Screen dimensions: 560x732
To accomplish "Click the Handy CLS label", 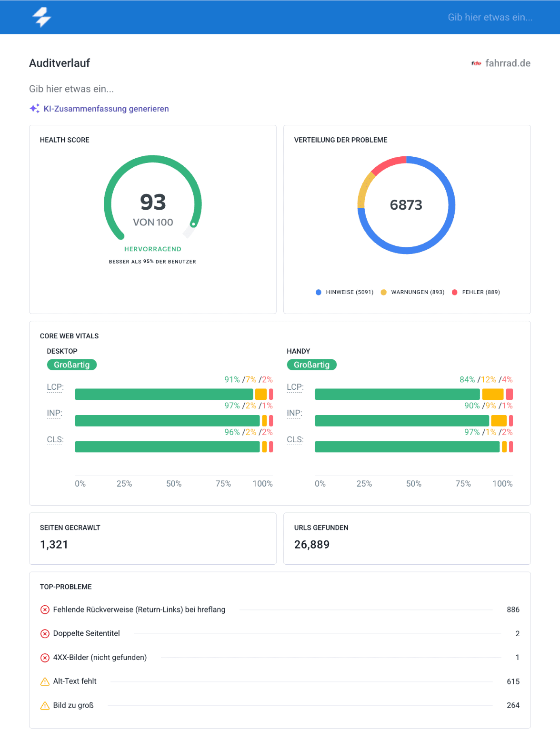I will 295,439.
